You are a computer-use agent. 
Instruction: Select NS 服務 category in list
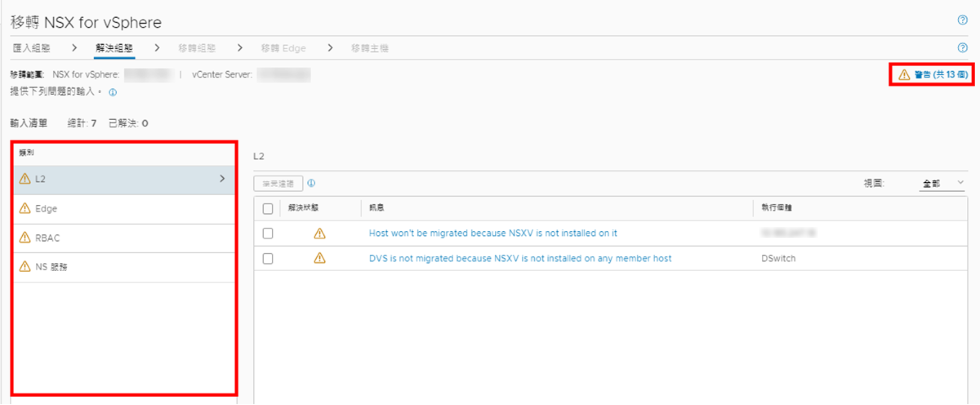pyautogui.click(x=124, y=267)
